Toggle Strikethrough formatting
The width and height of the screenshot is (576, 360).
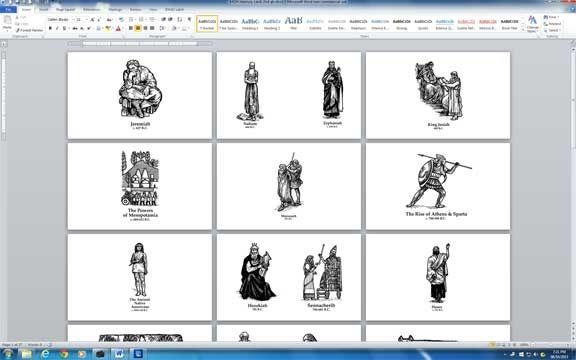75,28
